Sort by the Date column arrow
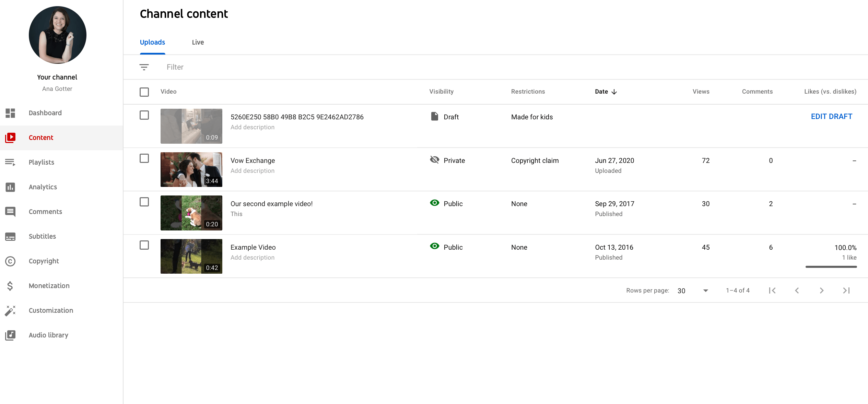The image size is (868, 404). (614, 92)
